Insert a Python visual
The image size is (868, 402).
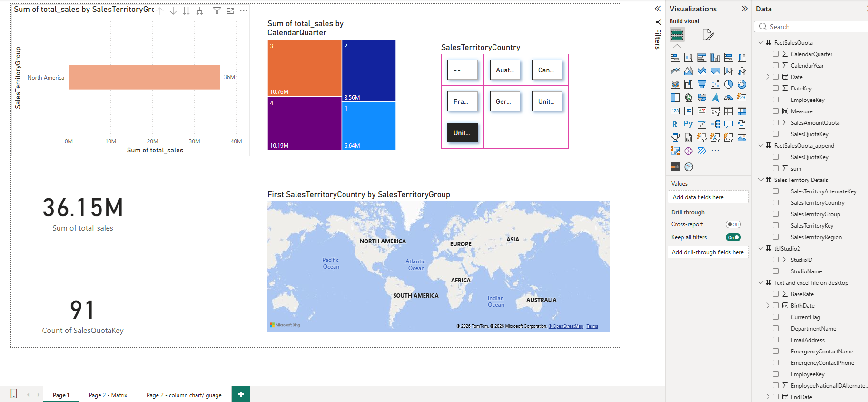coord(688,124)
